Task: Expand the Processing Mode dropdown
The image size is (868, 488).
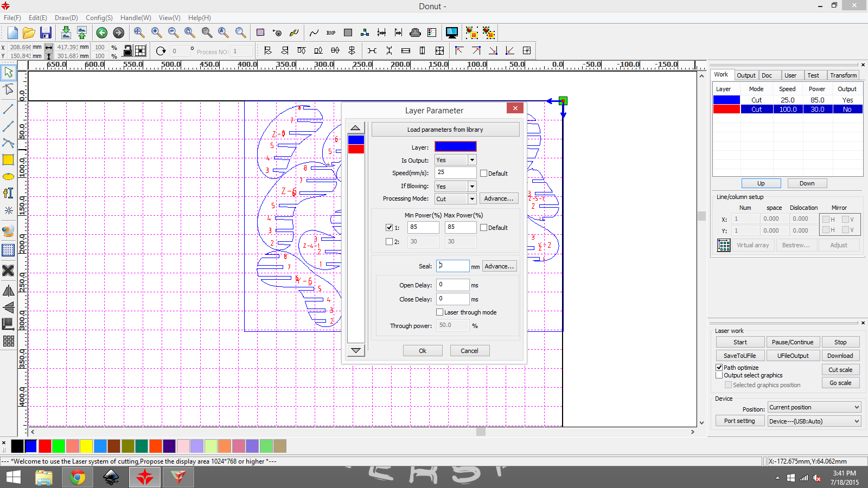Action: 472,199
